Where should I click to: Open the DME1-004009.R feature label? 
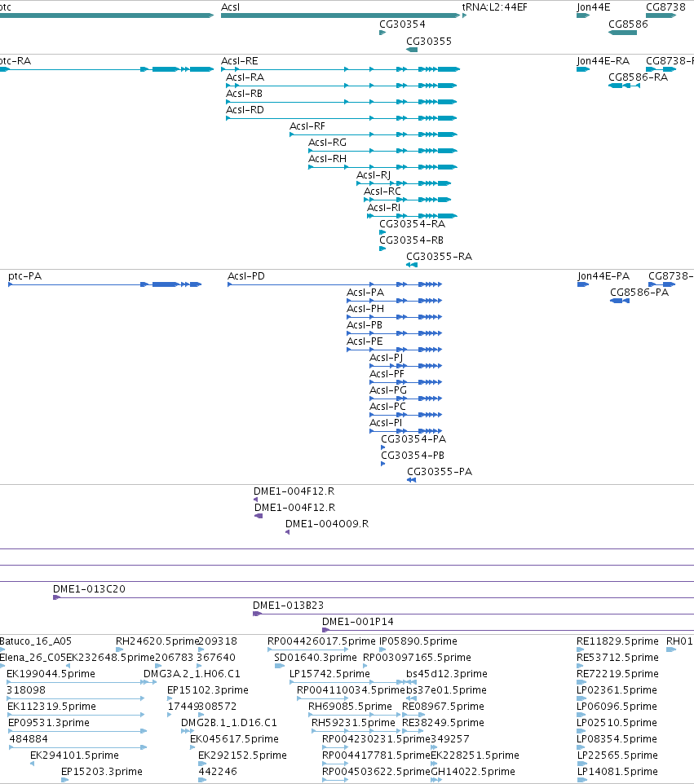(327, 523)
